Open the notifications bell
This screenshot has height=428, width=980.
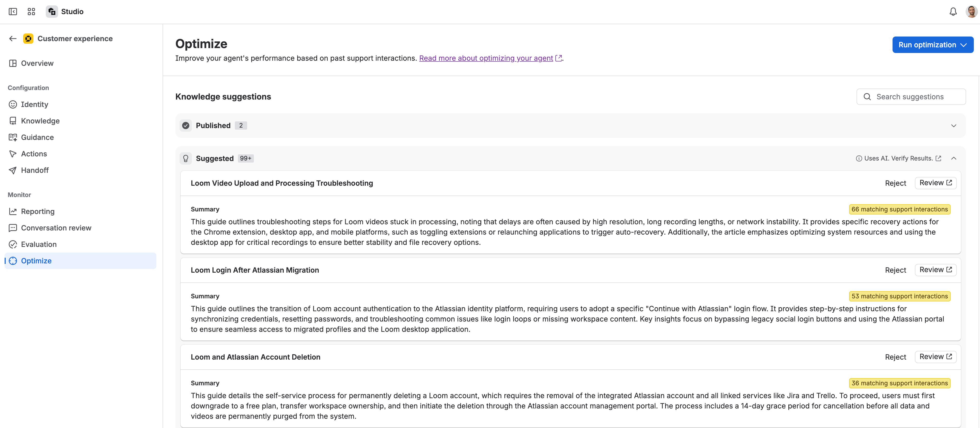953,12
